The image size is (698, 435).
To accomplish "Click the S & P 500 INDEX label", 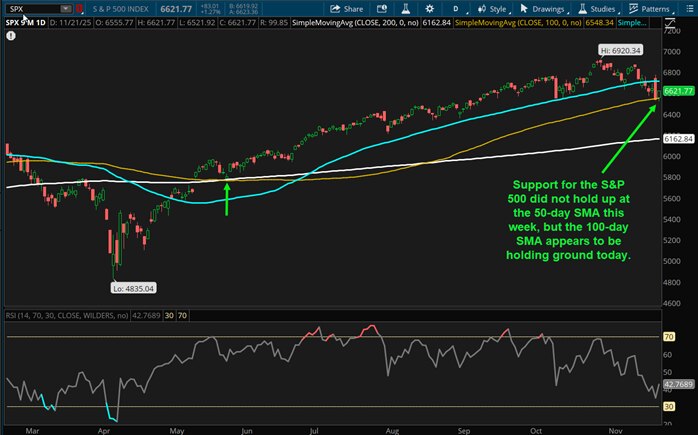I will click(x=121, y=9).
